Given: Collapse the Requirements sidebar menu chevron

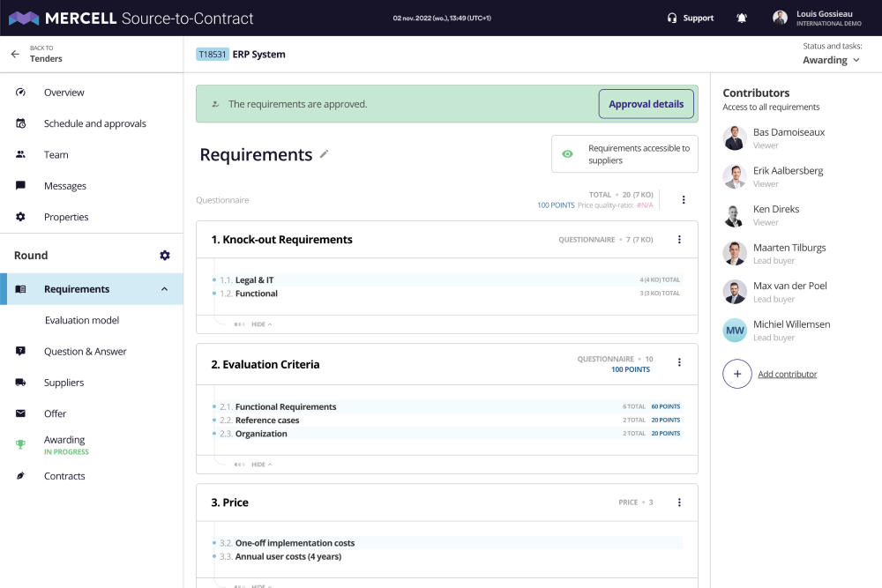Looking at the screenshot, I should click(165, 289).
